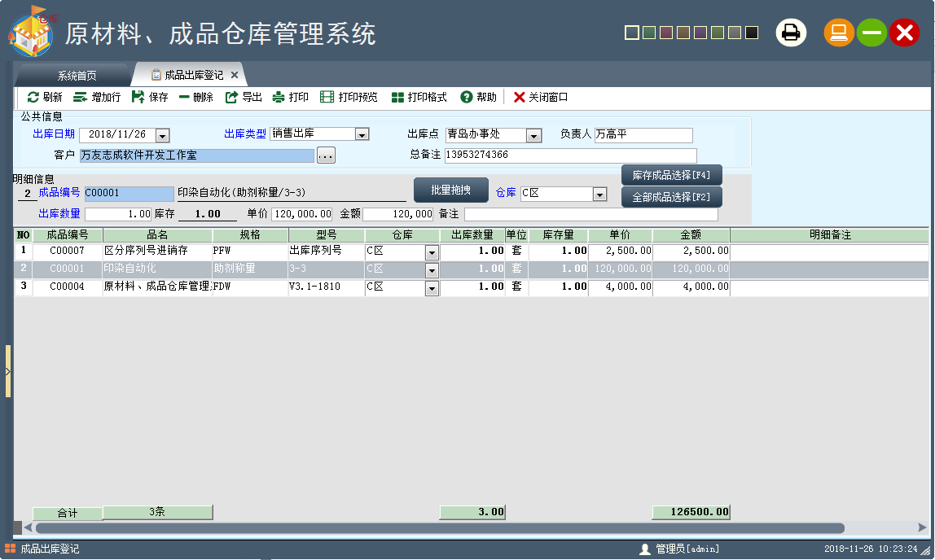Click the Batch Drag (批量拖拽) button
Screen dimensions: 935x560
coord(451,190)
